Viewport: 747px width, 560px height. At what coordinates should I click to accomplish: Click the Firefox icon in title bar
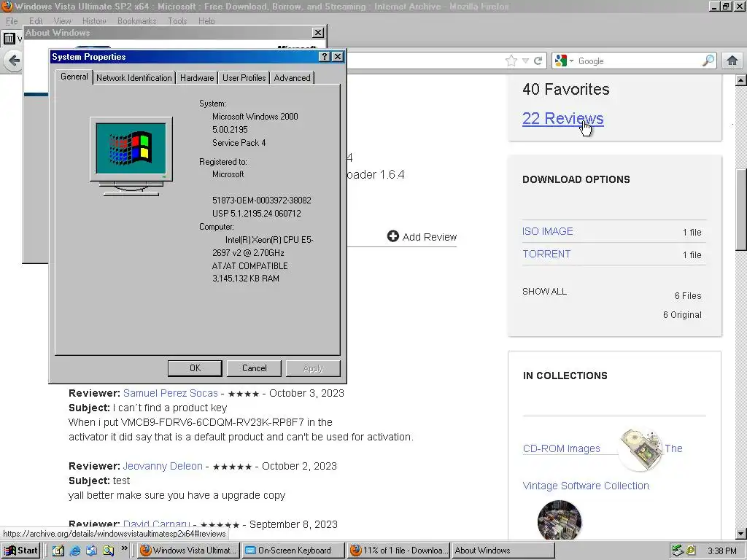click(7, 6)
